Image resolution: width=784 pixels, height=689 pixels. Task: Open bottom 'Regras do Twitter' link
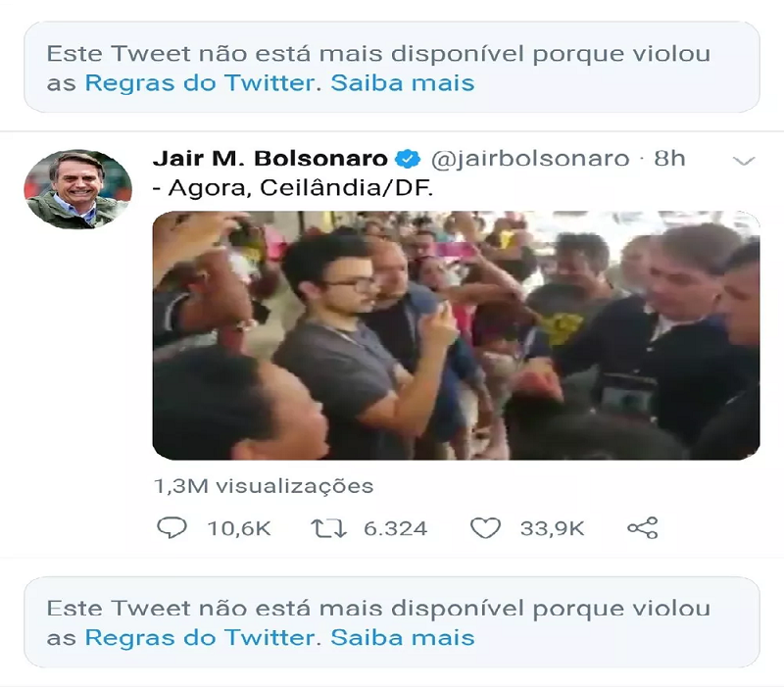(x=201, y=638)
